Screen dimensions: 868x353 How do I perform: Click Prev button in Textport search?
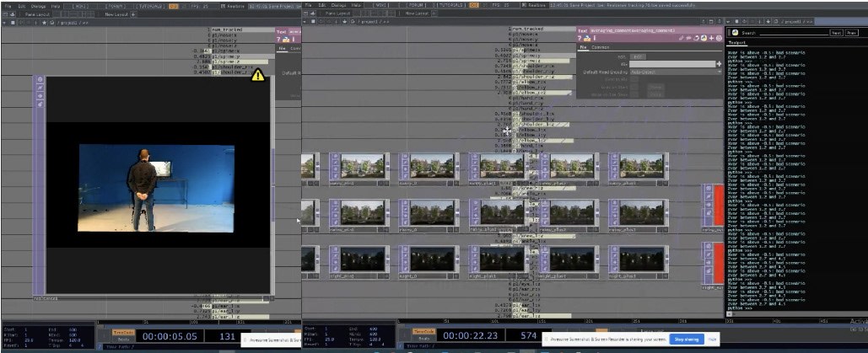click(851, 33)
